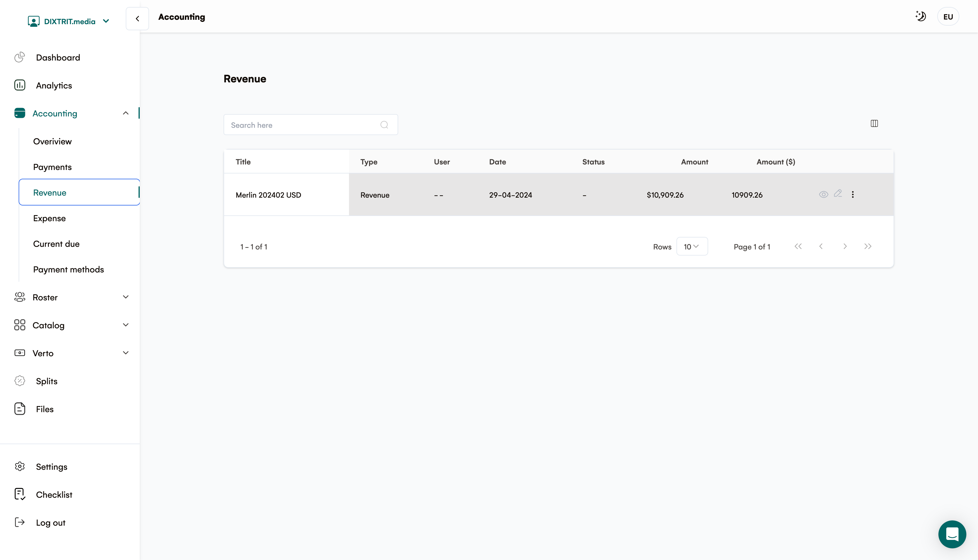
Task: Click the 10909.26 amount cell
Action: [747, 195]
